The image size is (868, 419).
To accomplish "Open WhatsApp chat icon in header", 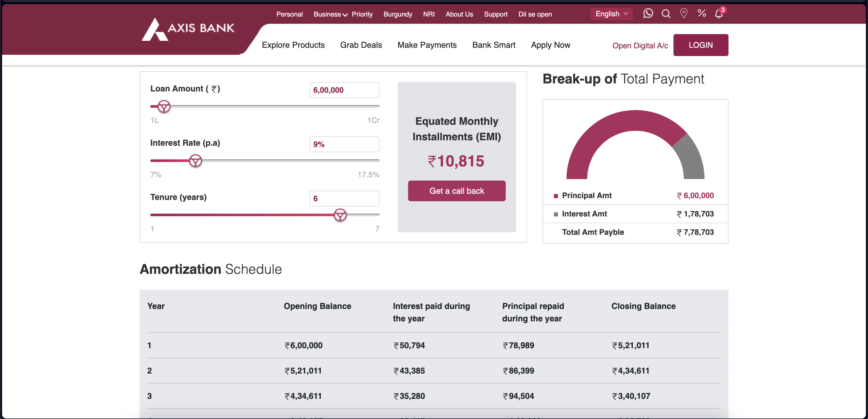I will [x=648, y=13].
